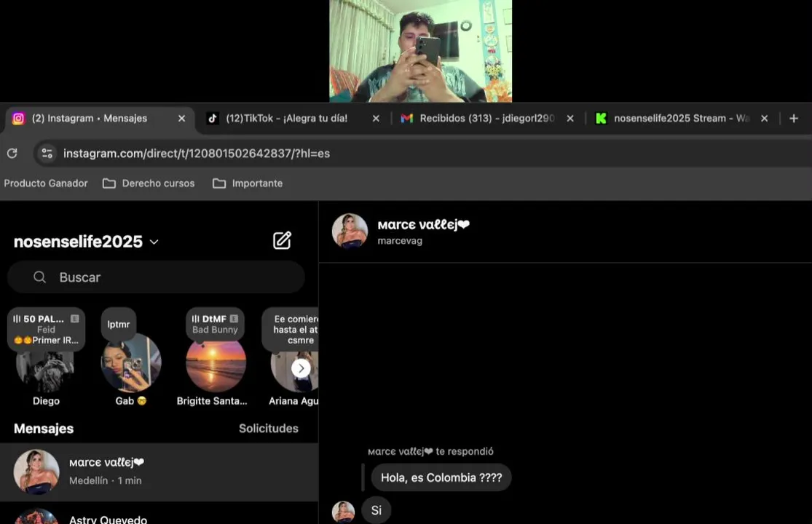Open Brigitte Santa's sunset note avatar
The height and width of the screenshot is (524, 812).
point(216,365)
